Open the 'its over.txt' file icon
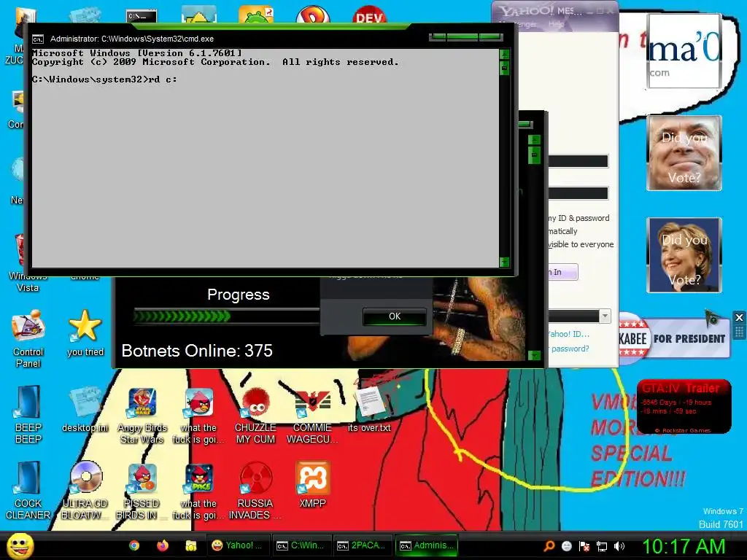Image resolution: width=747 pixels, height=560 pixels. (369, 409)
